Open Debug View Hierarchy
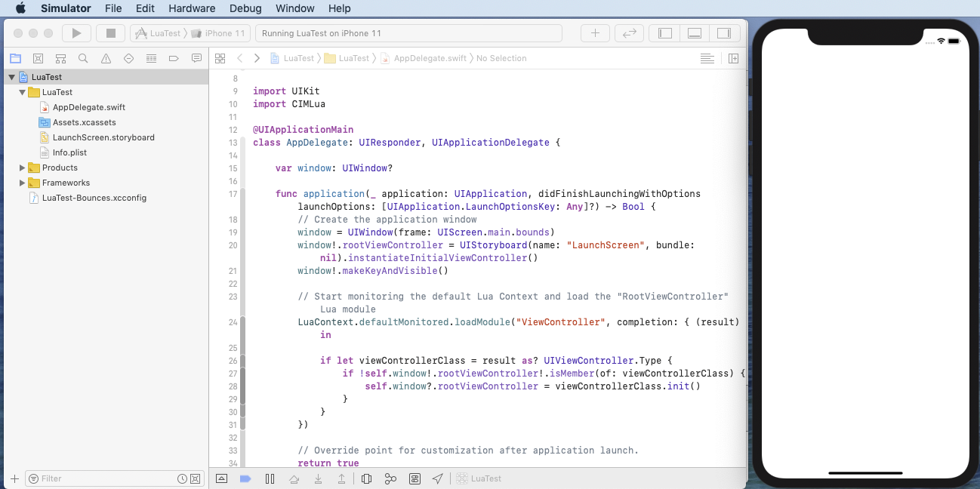 click(x=366, y=478)
